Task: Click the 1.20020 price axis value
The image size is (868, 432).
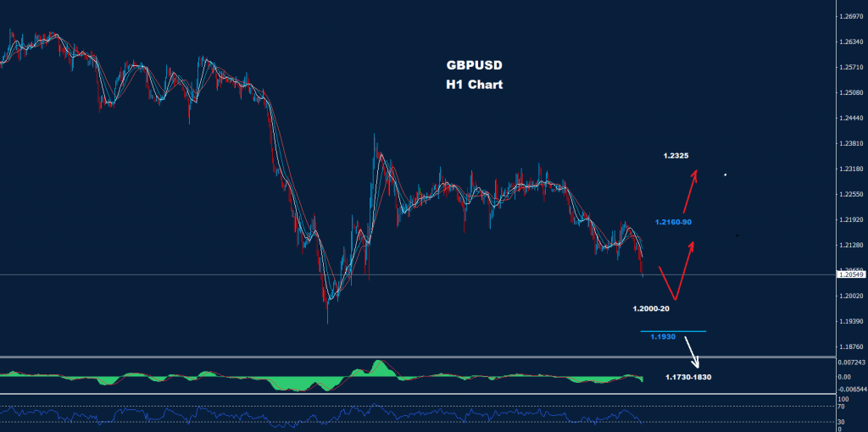Action: tap(851, 296)
